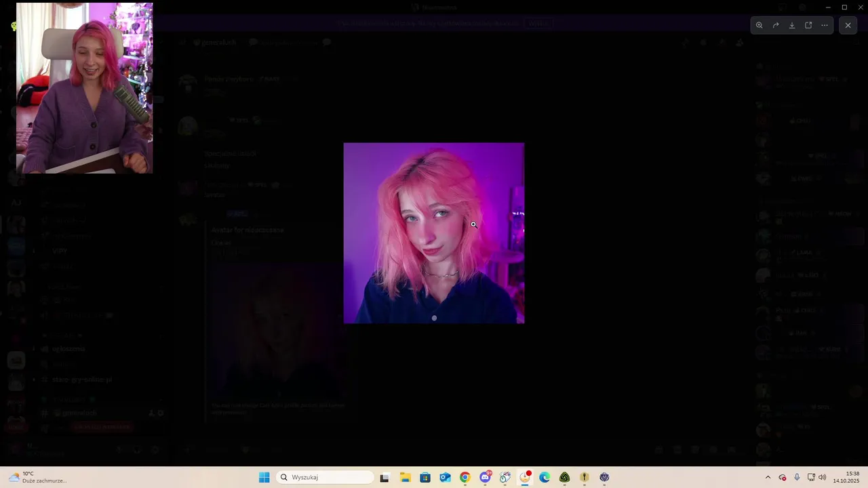
Task: Select the active app with red dot in taskbar
Action: [525, 477]
